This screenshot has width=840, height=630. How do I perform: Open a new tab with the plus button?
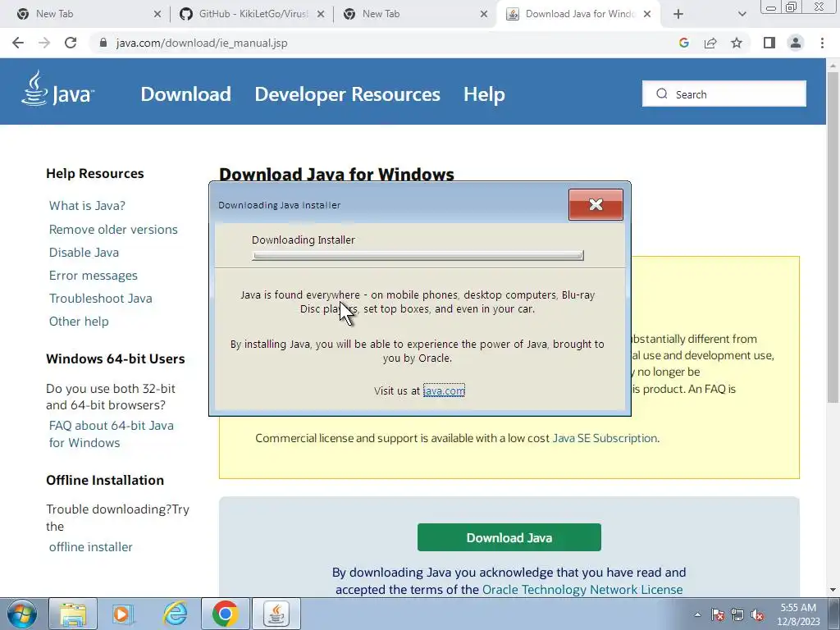click(678, 14)
